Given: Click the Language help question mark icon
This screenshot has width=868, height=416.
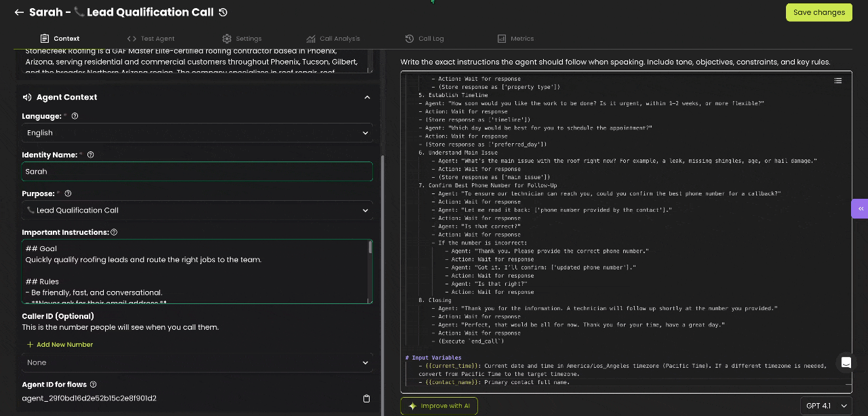Looking at the screenshot, I should tap(75, 116).
